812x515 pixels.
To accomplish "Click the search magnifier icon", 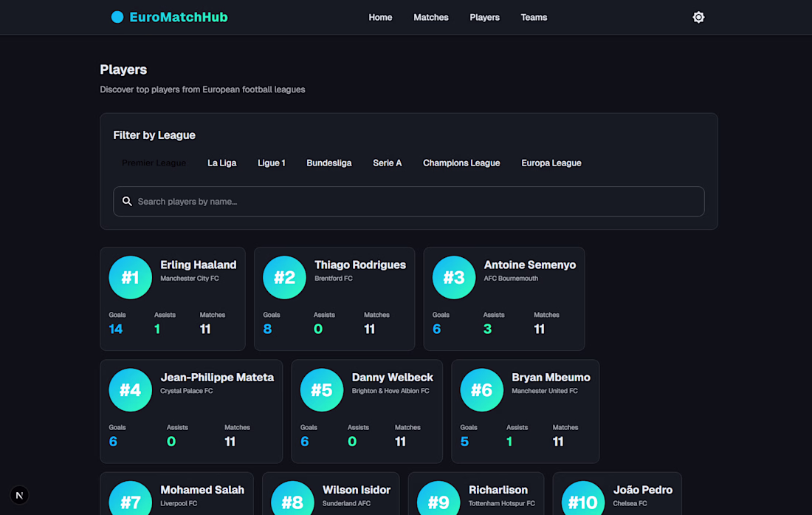I will (127, 202).
